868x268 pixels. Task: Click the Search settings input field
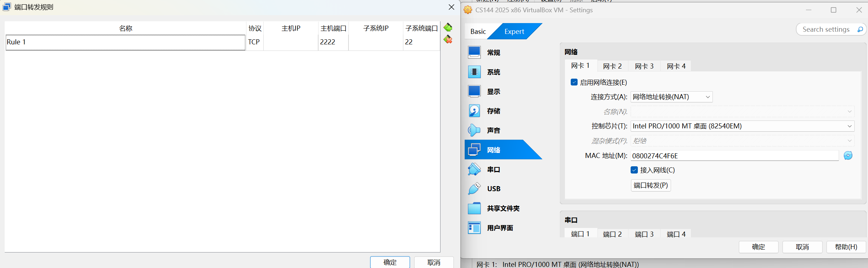(x=825, y=30)
